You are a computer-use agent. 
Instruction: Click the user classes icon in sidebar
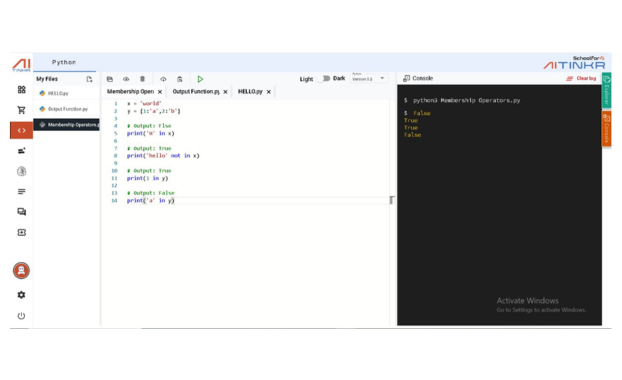coord(21,151)
